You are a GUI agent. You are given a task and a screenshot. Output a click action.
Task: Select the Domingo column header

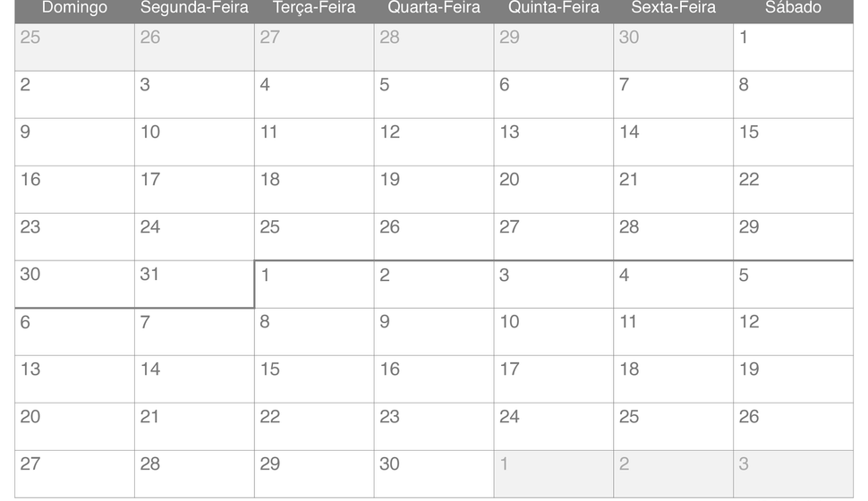point(75,8)
